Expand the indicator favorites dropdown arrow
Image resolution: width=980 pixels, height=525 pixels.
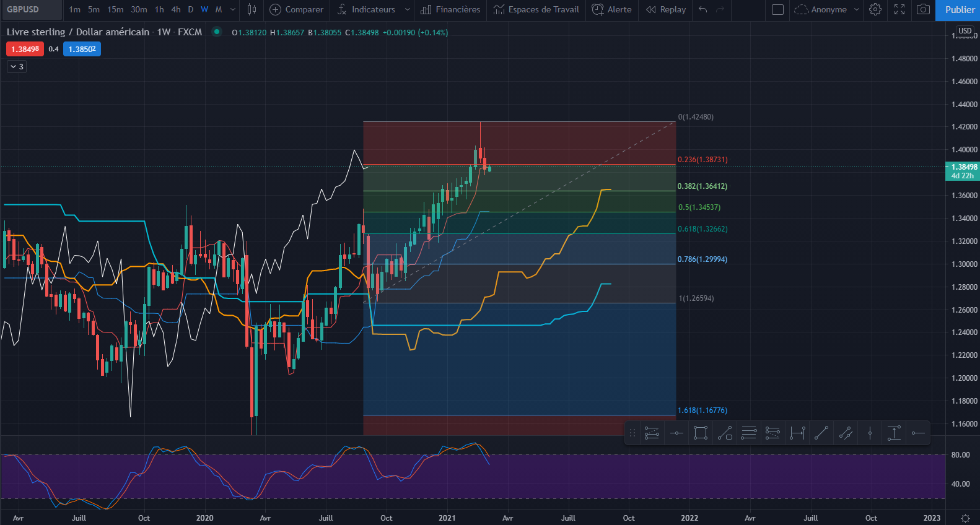[x=407, y=9]
